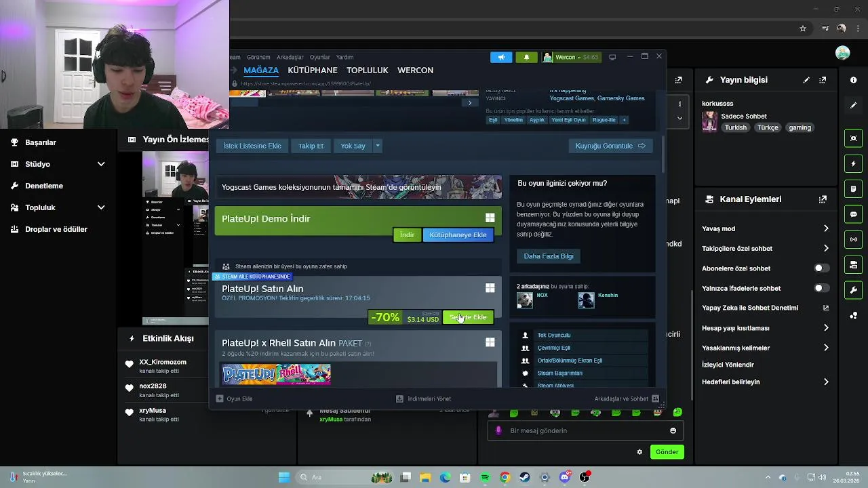The height and width of the screenshot is (488, 868).
Task: Click Kuyruğu Görüntüle button
Action: (x=610, y=146)
